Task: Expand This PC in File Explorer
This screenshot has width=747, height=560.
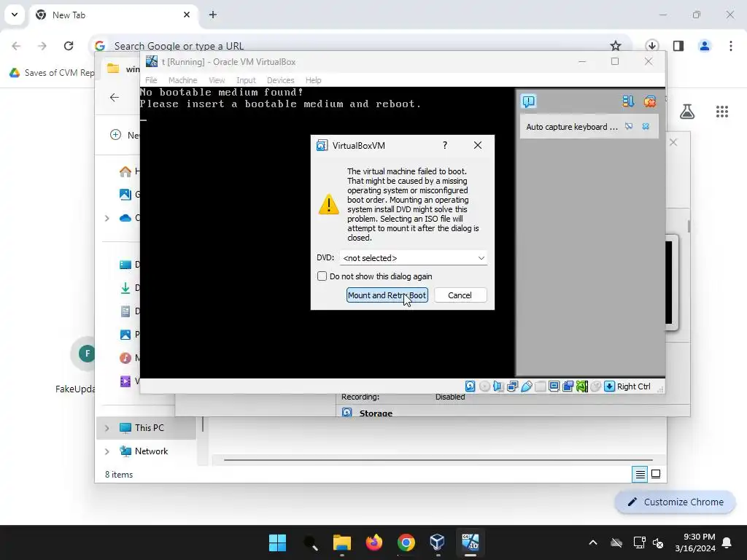Action: click(x=107, y=428)
